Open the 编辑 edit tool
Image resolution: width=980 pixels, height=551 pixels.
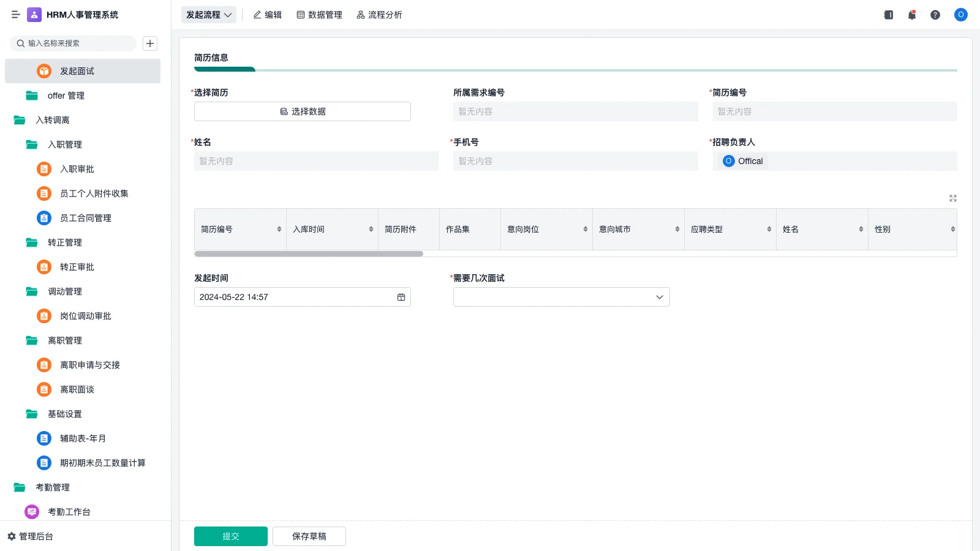click(267, 15)
